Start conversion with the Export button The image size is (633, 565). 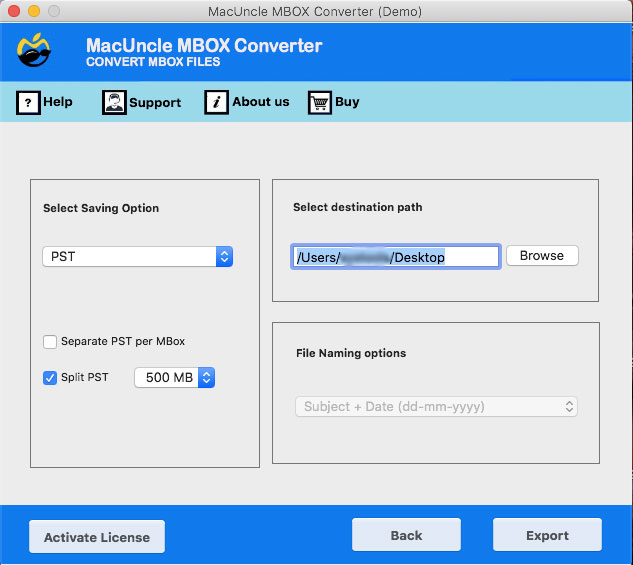coord(547,535)
